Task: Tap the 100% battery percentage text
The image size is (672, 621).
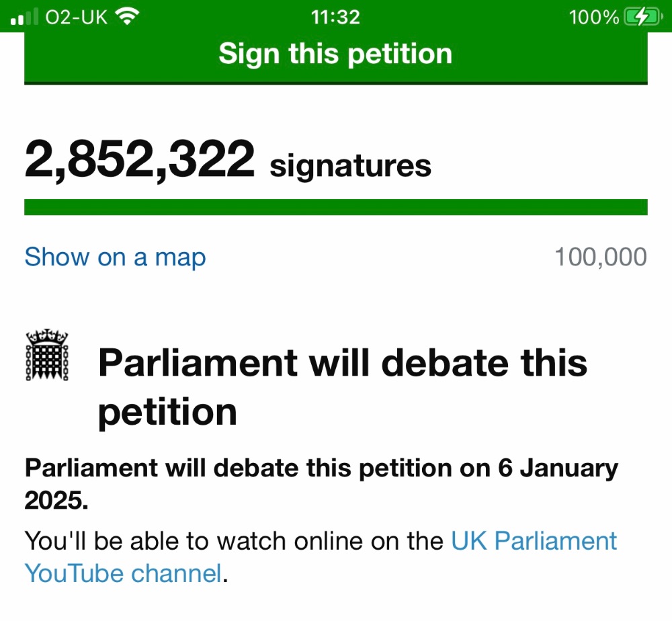Action: point(593,17)
